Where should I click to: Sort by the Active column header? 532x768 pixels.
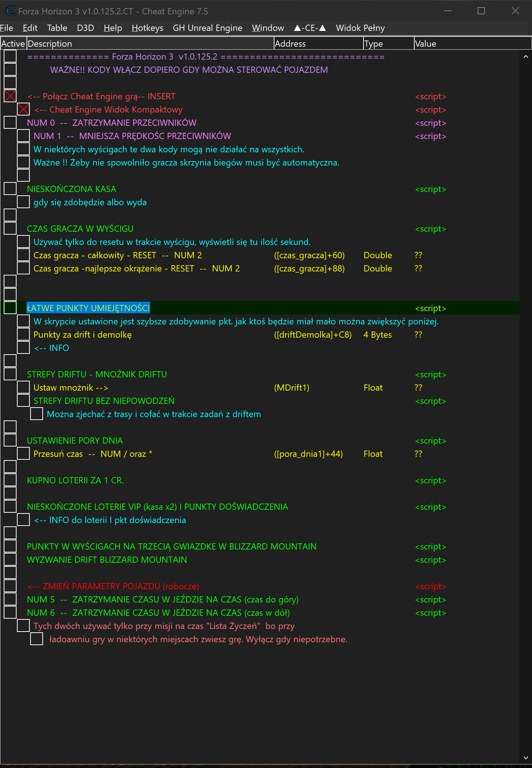(x=13, y=43)
